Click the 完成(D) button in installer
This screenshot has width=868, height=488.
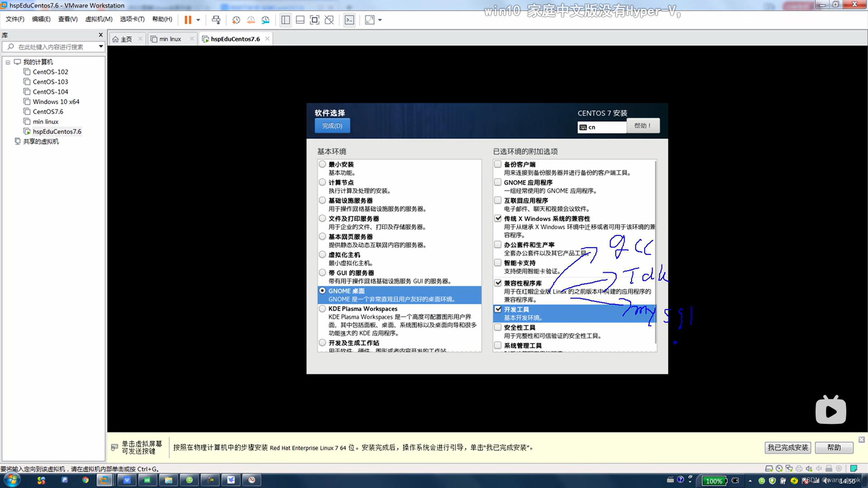pyautogui.click(x=332, y=126)
